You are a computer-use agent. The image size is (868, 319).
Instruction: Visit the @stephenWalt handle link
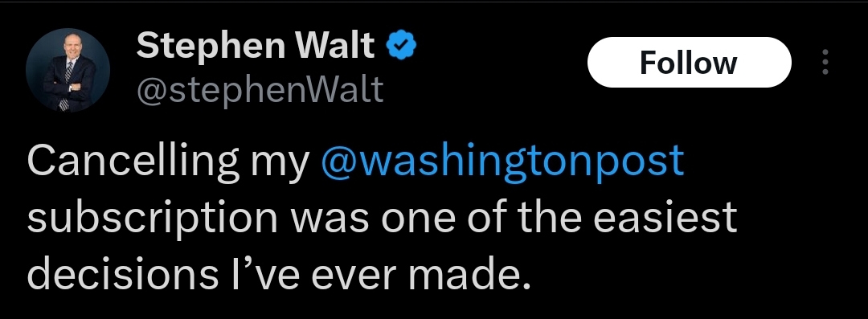(260, 90)
